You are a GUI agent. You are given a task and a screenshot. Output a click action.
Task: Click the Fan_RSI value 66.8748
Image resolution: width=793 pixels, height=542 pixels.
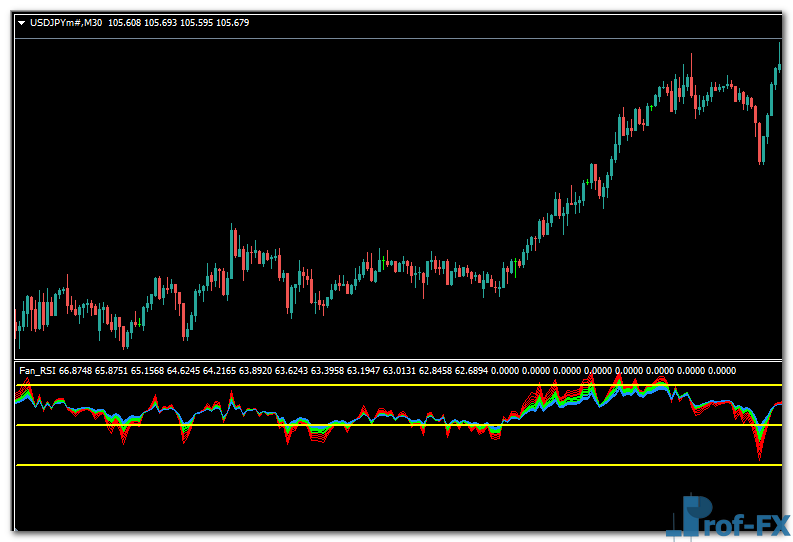click(76, 371)
